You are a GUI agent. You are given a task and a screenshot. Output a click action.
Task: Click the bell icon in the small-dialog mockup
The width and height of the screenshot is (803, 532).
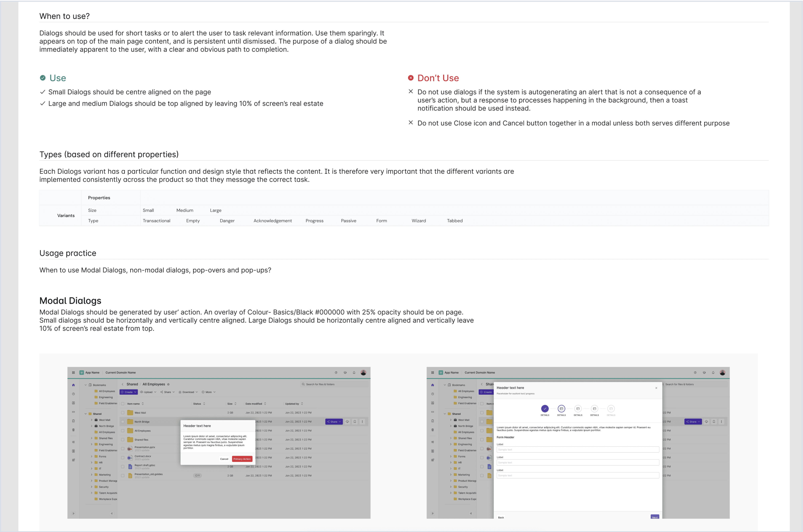(354, 373)
